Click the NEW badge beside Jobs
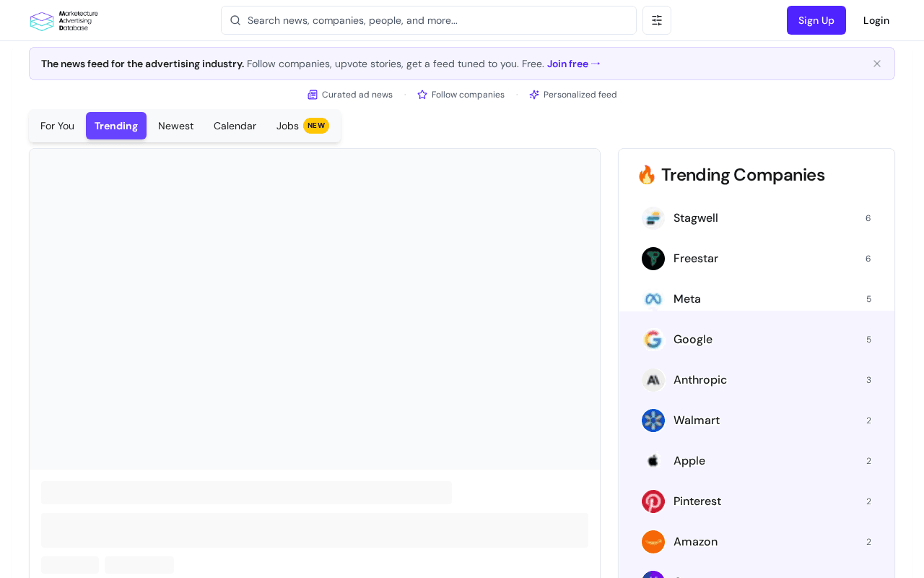The height and width of the screenshot is (578, 924). point(316,126)
